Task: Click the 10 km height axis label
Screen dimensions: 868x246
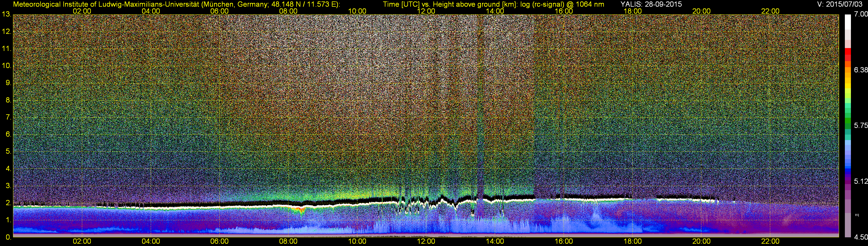Action: pos(7,66)
